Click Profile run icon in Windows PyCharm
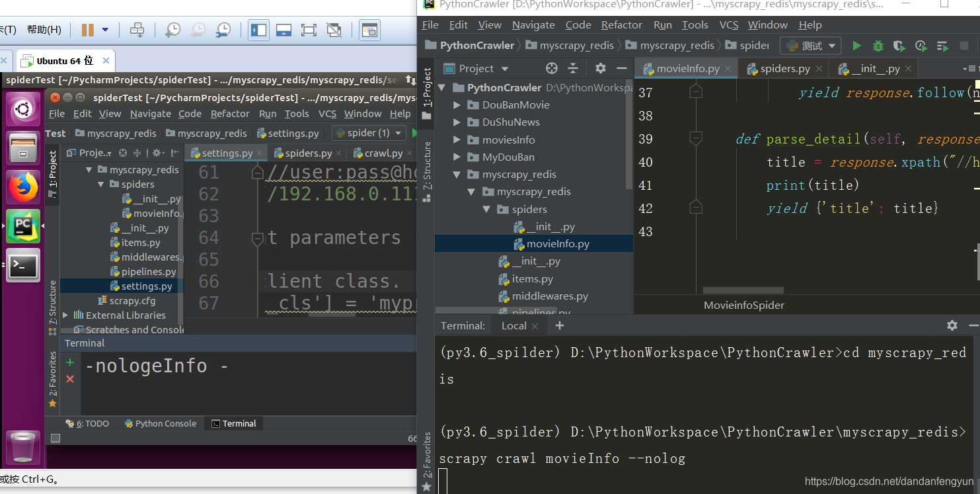The width and height of the screenshot is (980, 494). click(921, 46)
